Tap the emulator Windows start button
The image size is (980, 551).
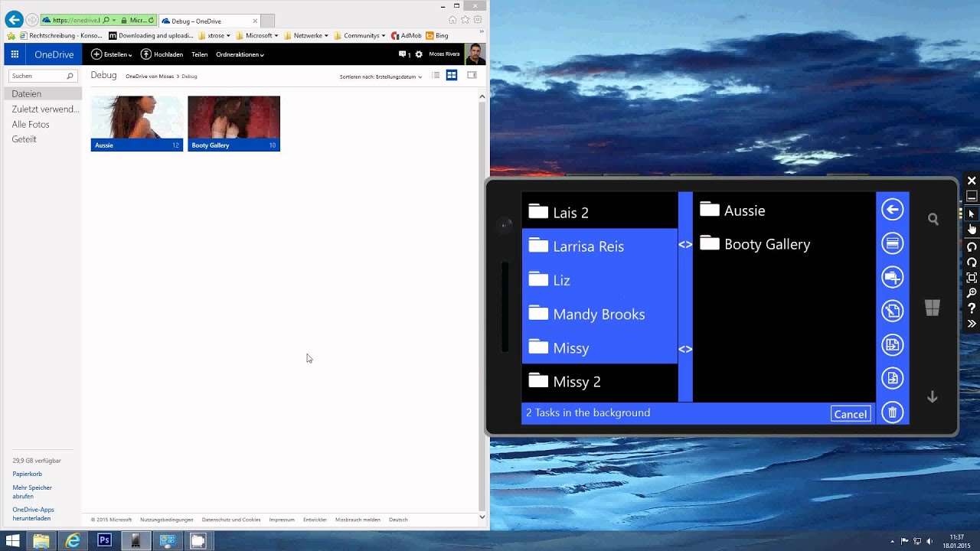point(932,308)
